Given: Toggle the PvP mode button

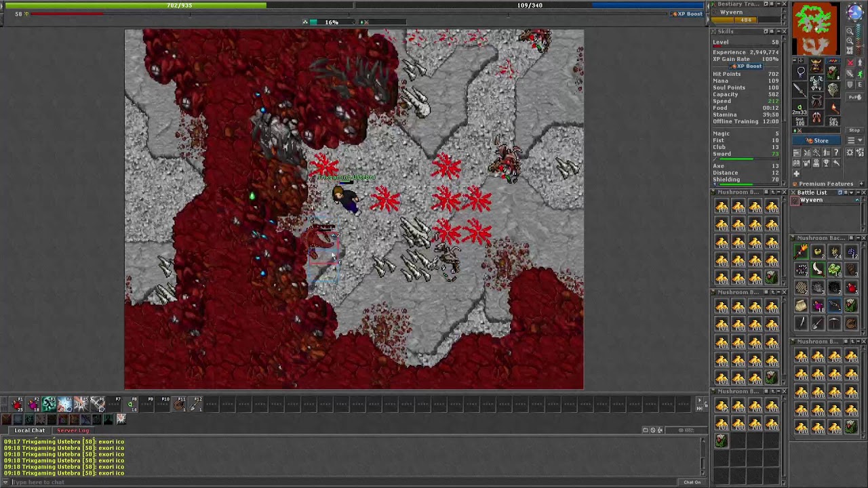Looking at the screenshot, I should coord(854,97).
